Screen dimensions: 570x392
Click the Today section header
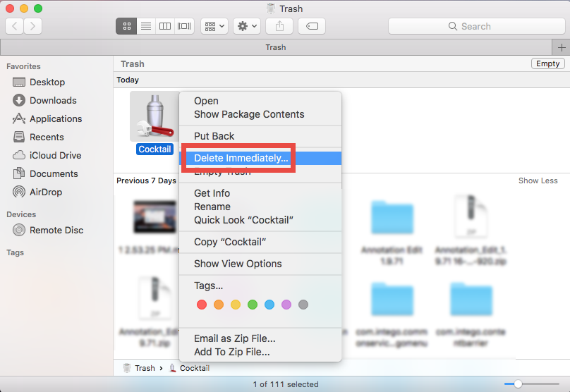[x=128, y=80]
